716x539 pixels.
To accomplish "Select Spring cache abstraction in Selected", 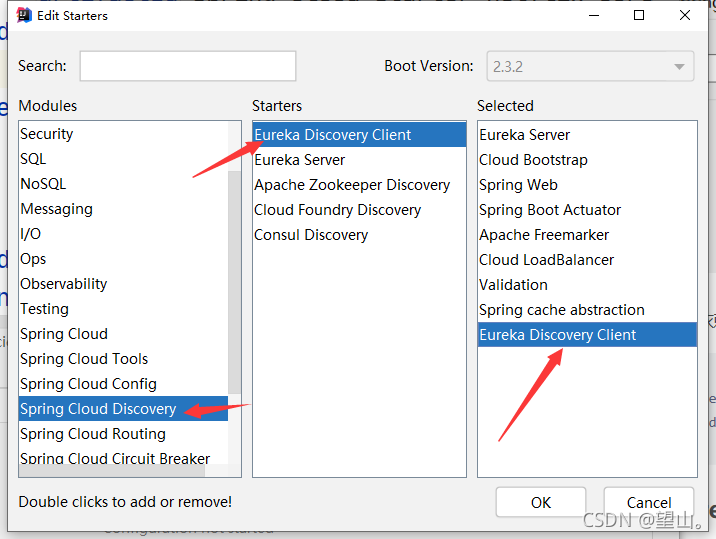I will coord(587,310).
